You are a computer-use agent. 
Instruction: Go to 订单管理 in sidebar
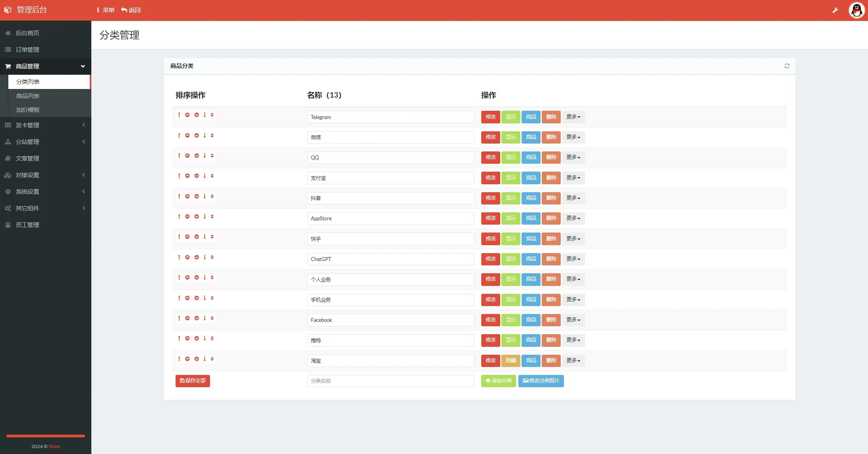[x=27, y=50]
